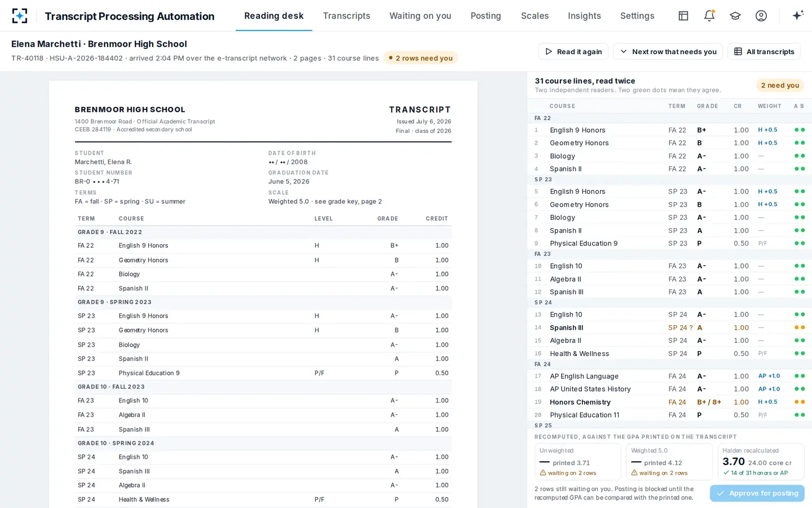Click the Read it again button

[573, 51]
